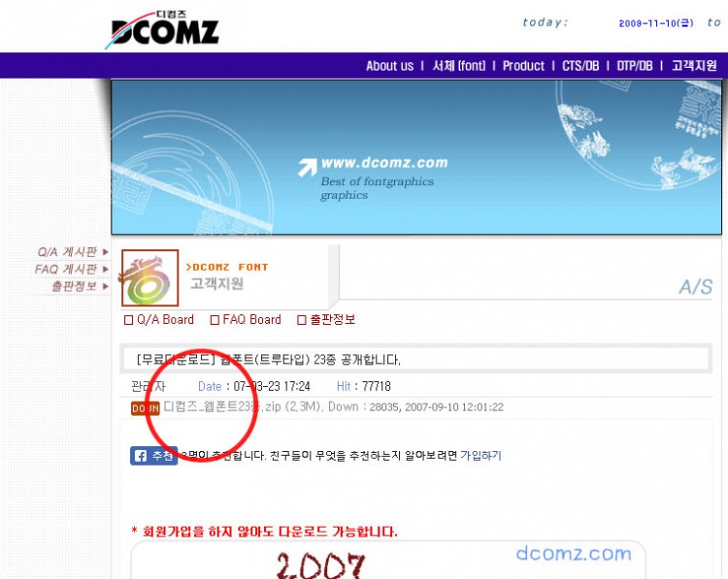Viewport: 728px width, 579px height.
Task: Go to 고객지원 in the top navigation
Action: coord(694,66)
